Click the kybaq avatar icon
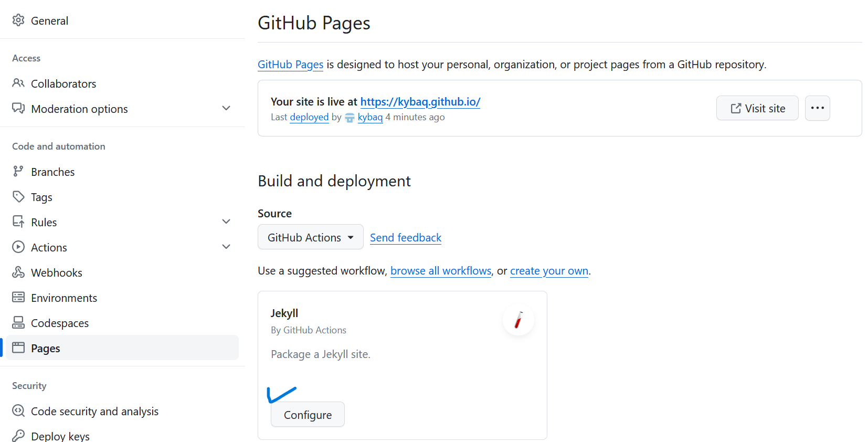The image size is (868, 442). [350, 118]
